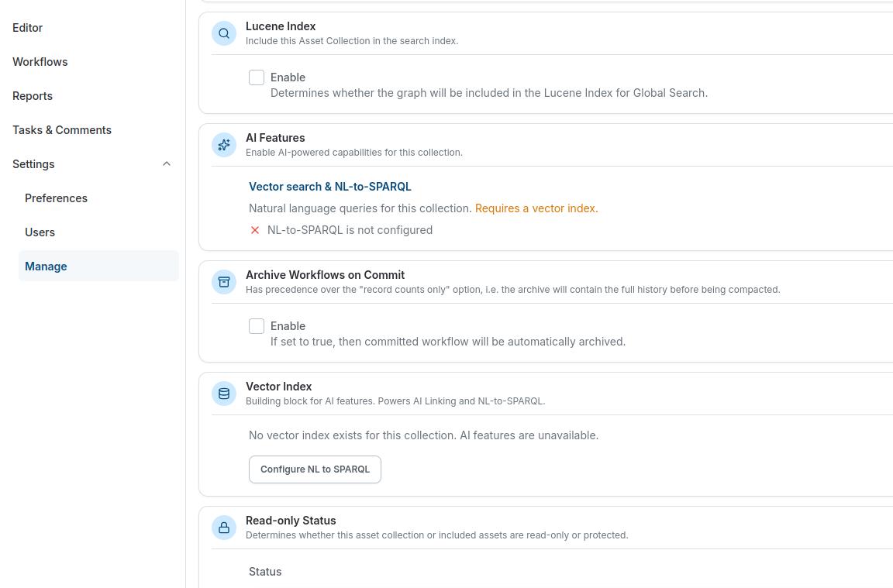Enable Archive Workflows on Commit checkbox
The width and height of the screenshot is (893, 588).
point(257,326)
